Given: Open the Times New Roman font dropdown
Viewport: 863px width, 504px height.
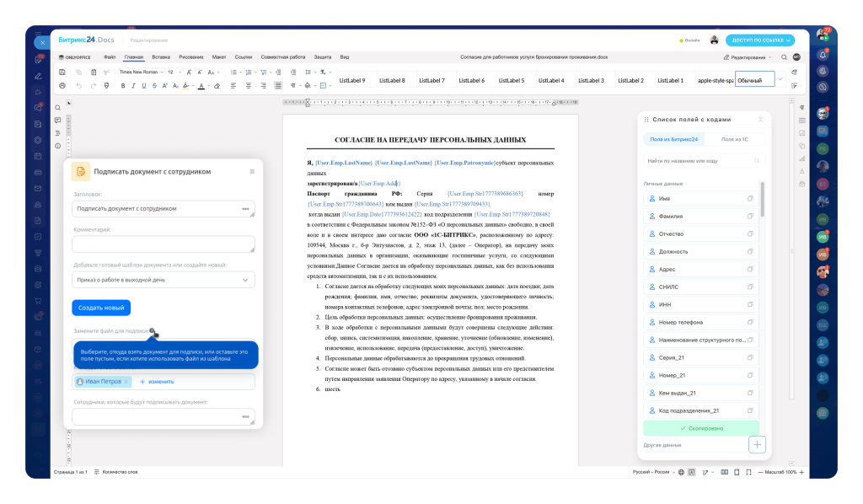Looking at the screenshot, I should 141,72.
